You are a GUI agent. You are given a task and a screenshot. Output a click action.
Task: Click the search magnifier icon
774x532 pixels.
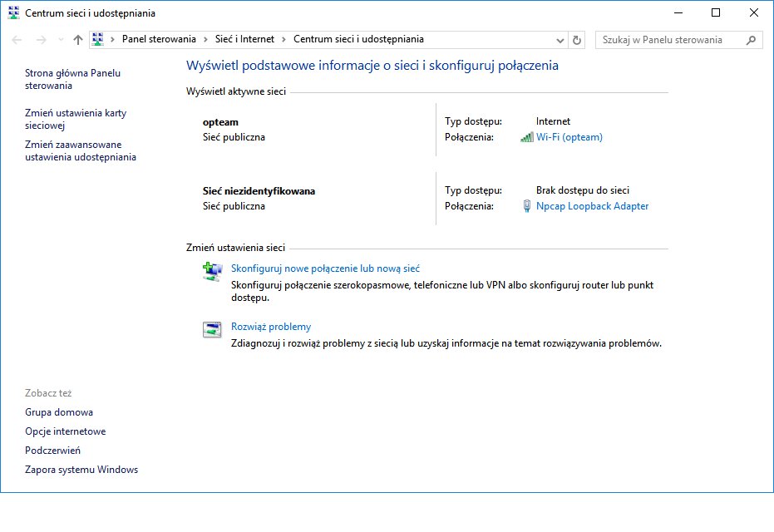751,40
